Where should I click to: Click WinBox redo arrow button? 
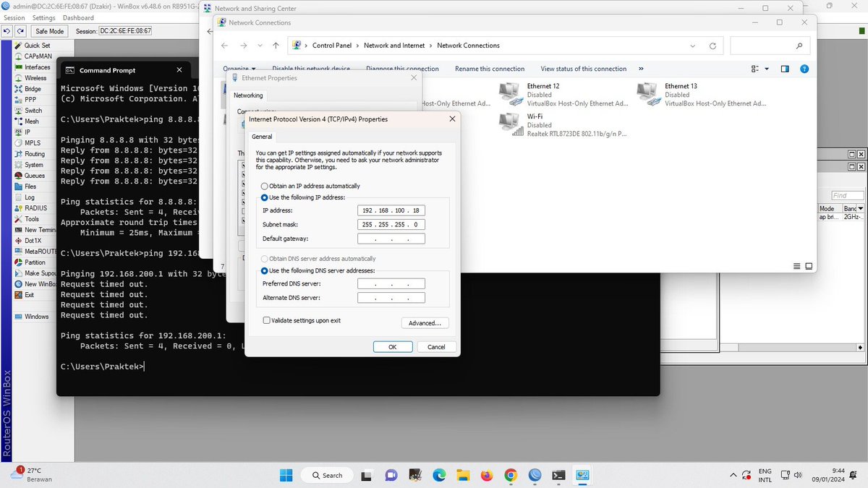tap(21, 31)
